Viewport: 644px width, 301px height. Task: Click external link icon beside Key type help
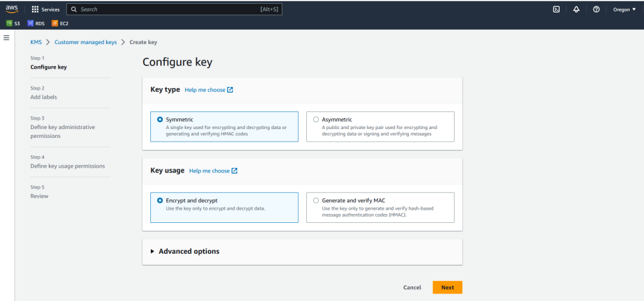click(230, 89)
